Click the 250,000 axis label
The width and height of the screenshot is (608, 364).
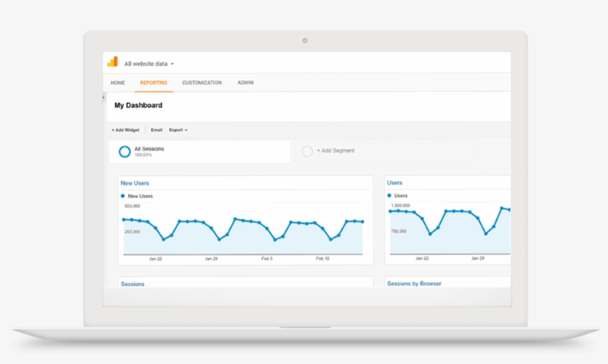click(132, 232)
